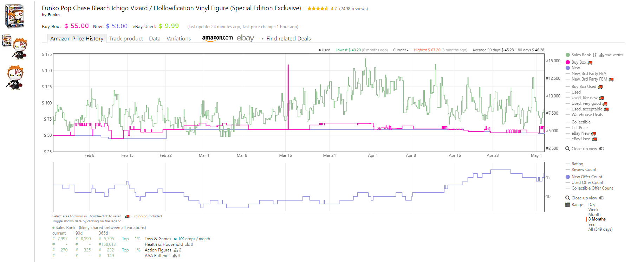Toggle New, 3rd Party FBM series
This screenshot has width=644, height=262.
point(590,79)
